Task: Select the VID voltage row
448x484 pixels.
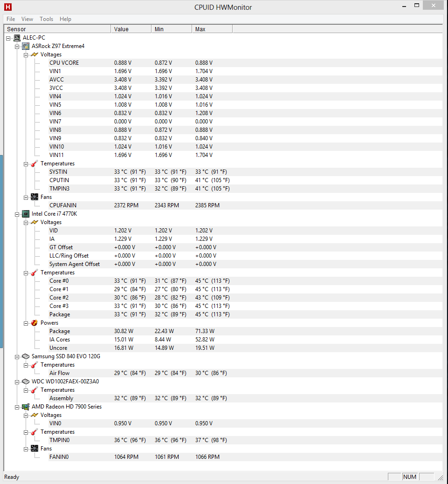Action: click(x=245, y=231)
